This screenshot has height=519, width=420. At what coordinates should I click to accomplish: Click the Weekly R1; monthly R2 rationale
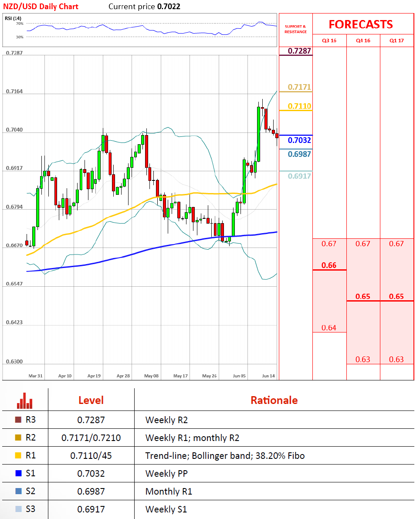pyautogui.click(x=192, y=438)
